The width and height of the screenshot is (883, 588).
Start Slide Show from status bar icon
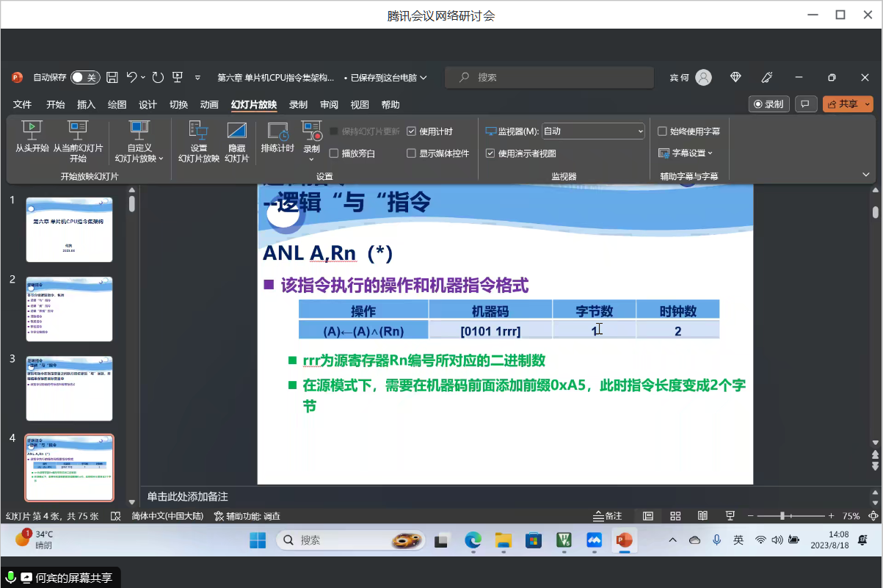click(x=730, y=516)
